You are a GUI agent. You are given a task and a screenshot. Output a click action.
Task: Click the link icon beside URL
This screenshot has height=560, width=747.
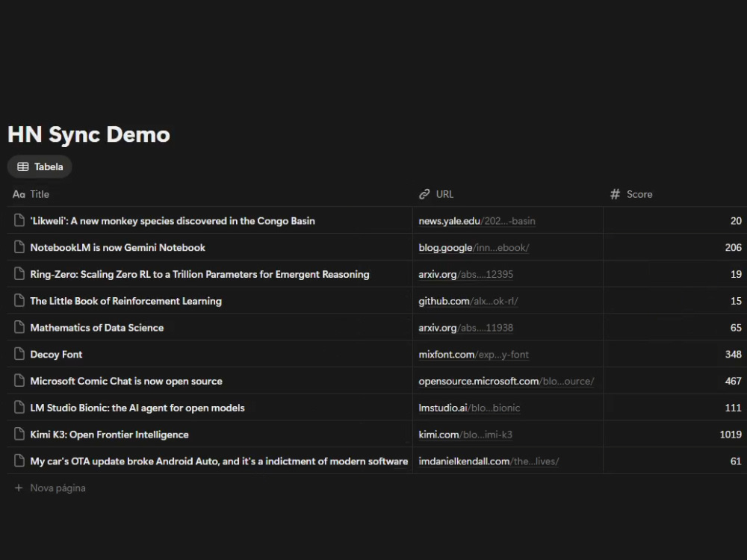424,194
